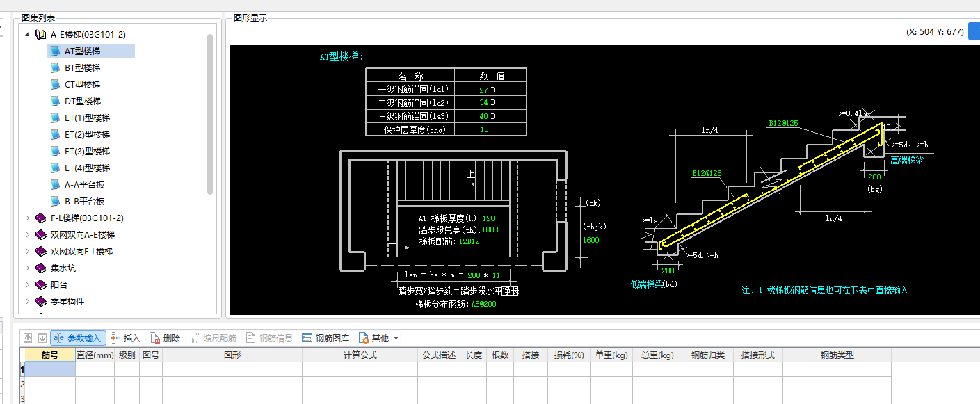Click the F-L楼梯(03G101-2) book label

click(x=87, y=218)
